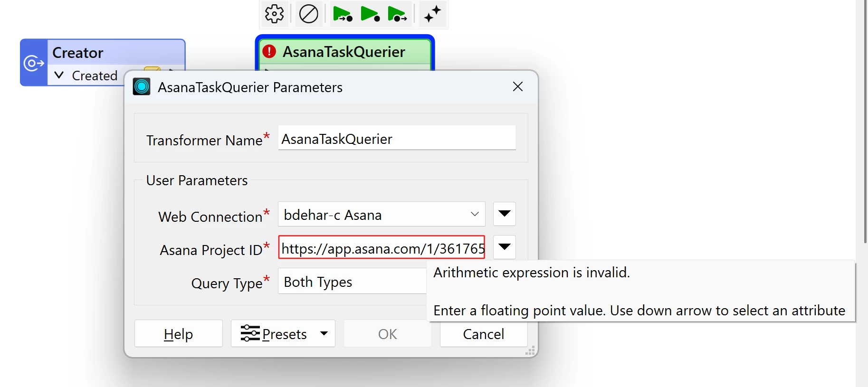Screen dimensions: 868x387
Task: Click the Help button
Action: coord(179,333)
